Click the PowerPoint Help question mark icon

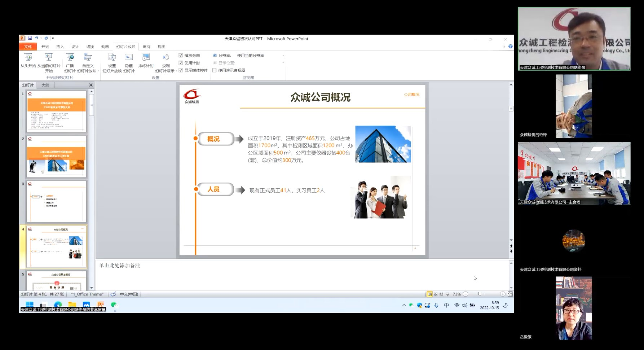coord(510,47)
